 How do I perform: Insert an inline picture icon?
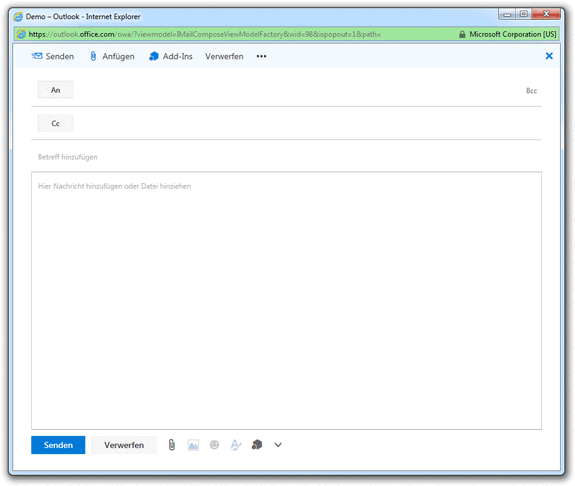click(x=193, y=445)
